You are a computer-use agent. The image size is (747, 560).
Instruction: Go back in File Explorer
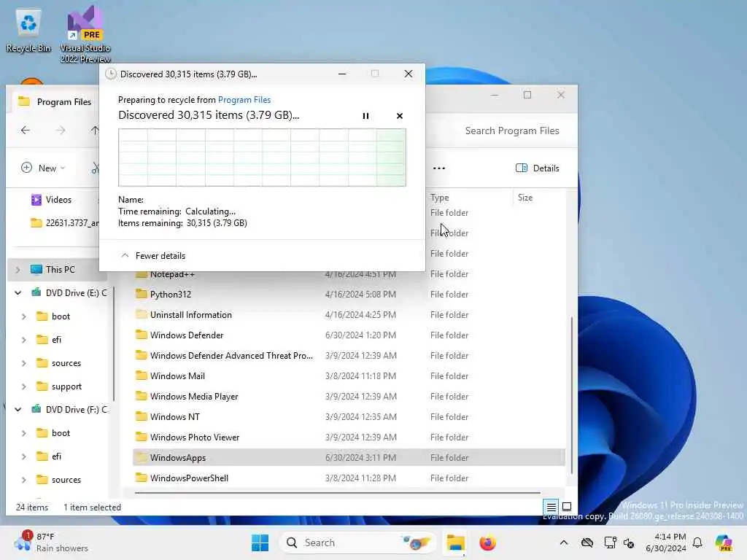point(26,130)
